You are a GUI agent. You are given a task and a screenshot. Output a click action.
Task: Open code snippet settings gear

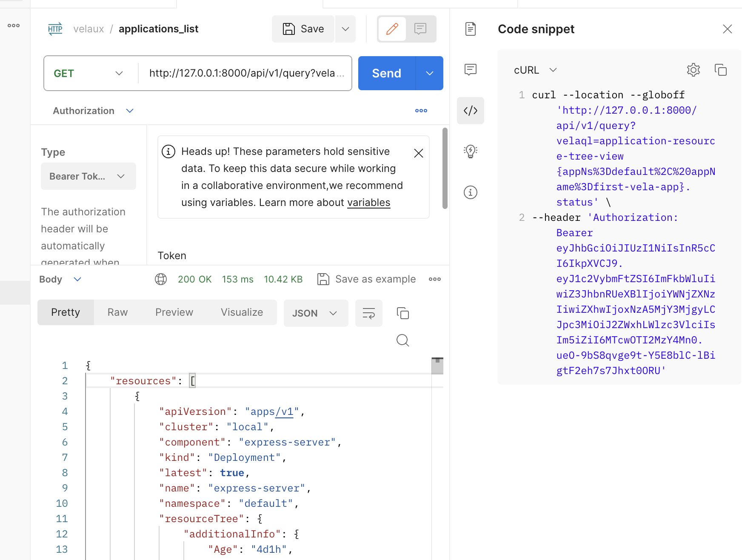click(693, 70)
